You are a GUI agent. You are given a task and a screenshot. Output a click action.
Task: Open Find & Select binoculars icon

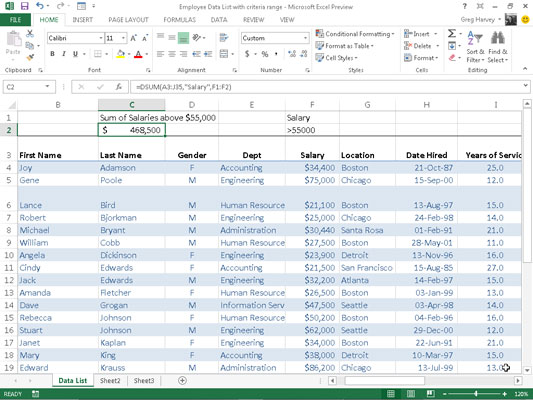pyautogui.click(x=498, y=37)
